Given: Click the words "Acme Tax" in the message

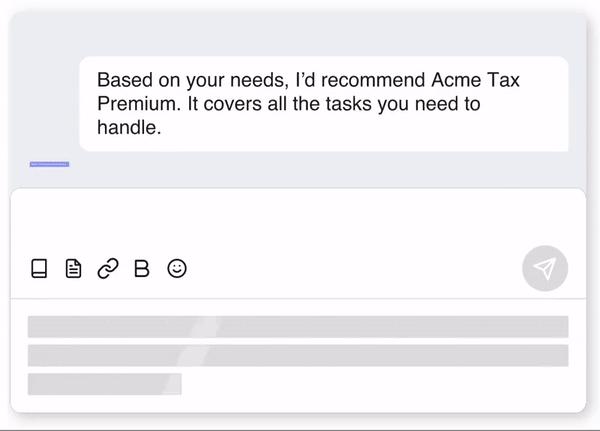Looking at the screenshot, I should 475,80.
